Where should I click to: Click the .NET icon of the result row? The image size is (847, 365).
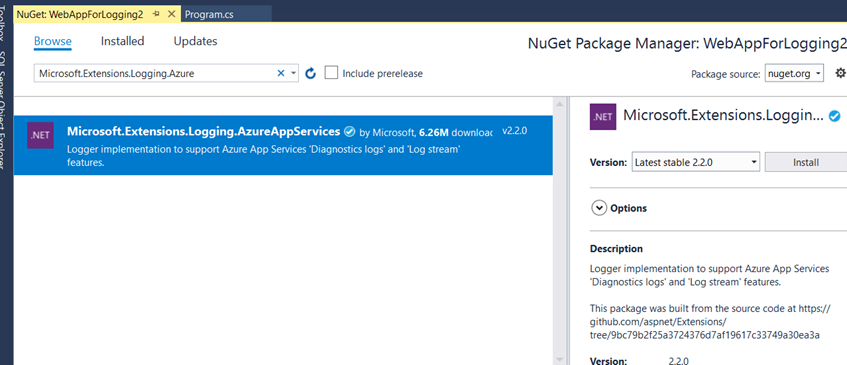tap(41, 136)
